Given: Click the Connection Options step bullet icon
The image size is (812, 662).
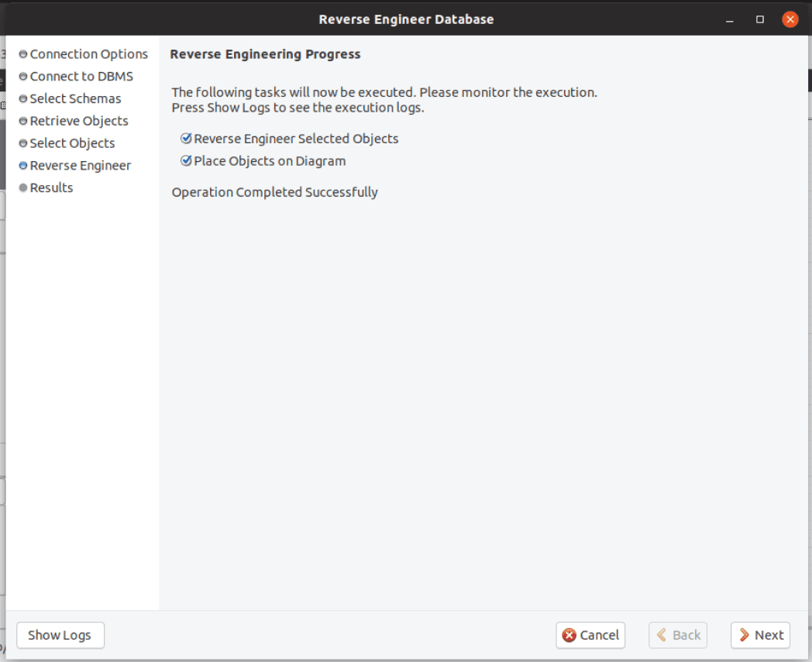Looking at the screenshot, I should [x=23, y=54].
